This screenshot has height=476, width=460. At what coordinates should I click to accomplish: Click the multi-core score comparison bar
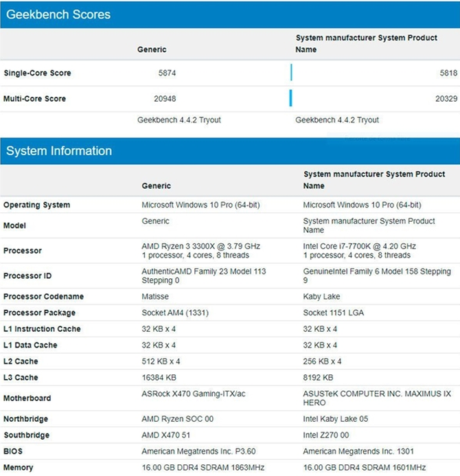click(x=290, y=98)
